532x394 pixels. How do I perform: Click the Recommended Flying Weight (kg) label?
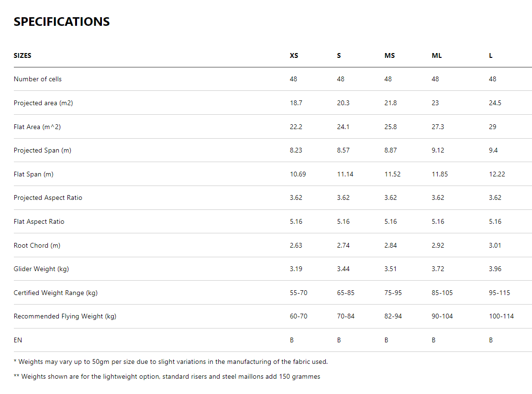pos(65,316)
